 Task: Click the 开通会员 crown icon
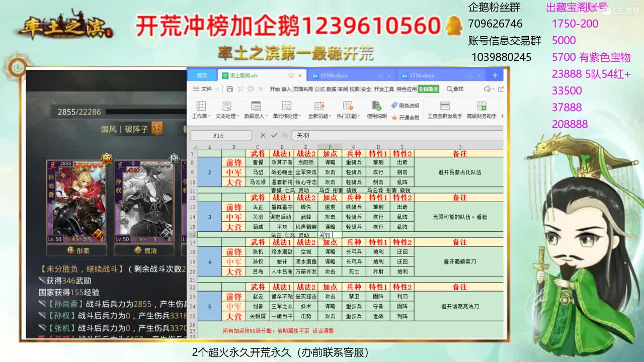[394, 118]
